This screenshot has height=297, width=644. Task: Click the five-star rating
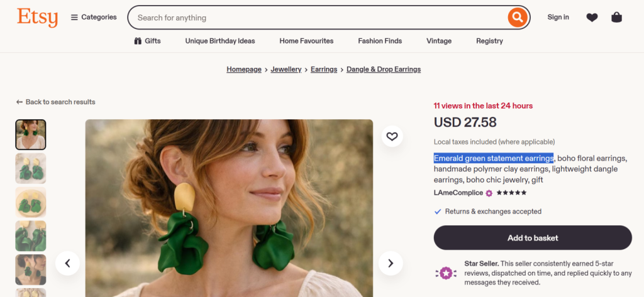[x=511, y=193]
